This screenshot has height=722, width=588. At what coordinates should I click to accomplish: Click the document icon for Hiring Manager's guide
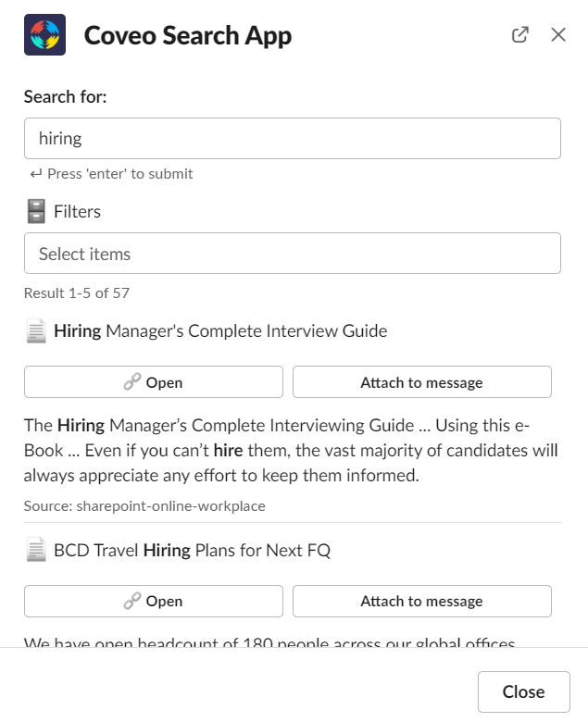[x=36, y=331]
